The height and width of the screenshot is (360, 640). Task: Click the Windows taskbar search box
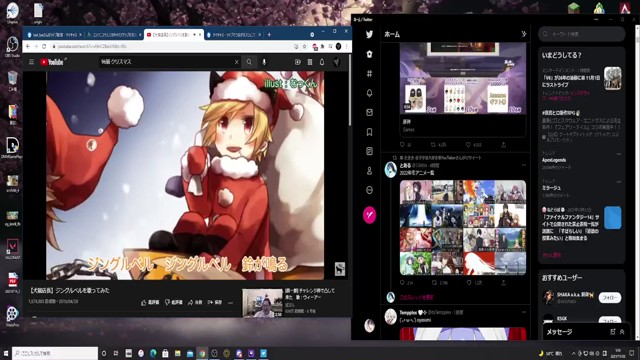point(55,353)
